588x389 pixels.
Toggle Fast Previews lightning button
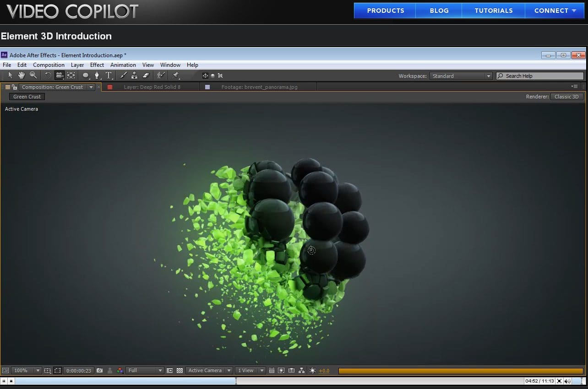(281, 370)
